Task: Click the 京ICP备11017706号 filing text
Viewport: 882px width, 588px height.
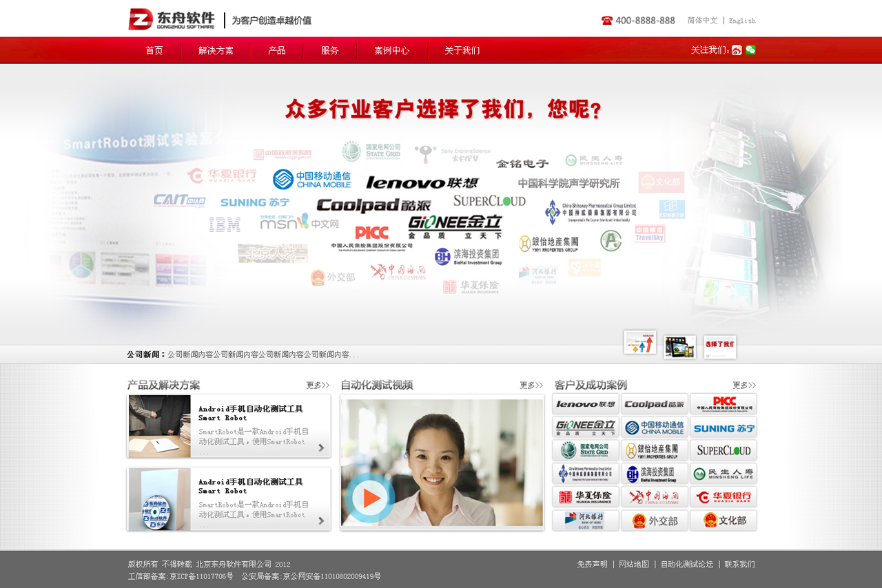Action: point(201,576)
